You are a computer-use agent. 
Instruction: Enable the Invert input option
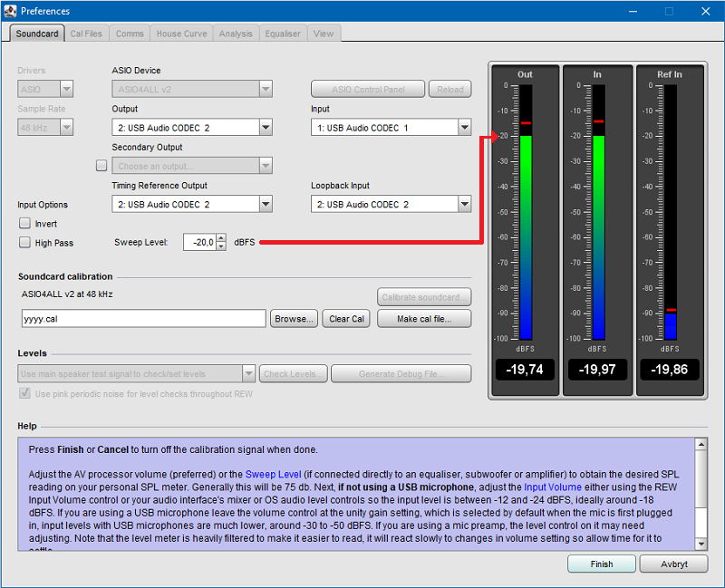coord(24,223)
